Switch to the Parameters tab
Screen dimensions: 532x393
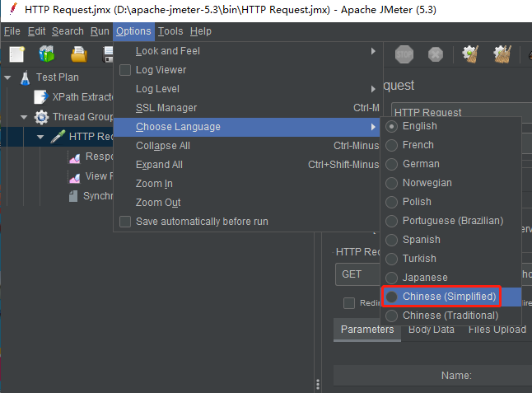pos(367,330)
